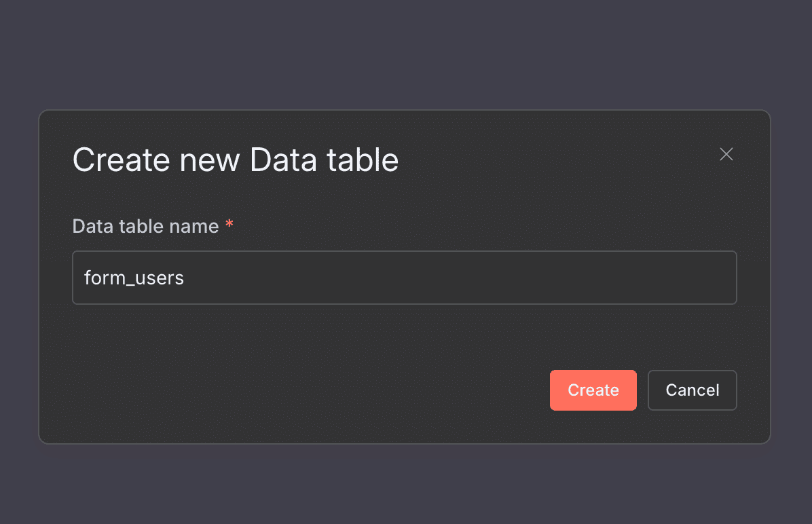Click the Data table name label
Screen dimensions: 812x524
click(x=146, y=225)
